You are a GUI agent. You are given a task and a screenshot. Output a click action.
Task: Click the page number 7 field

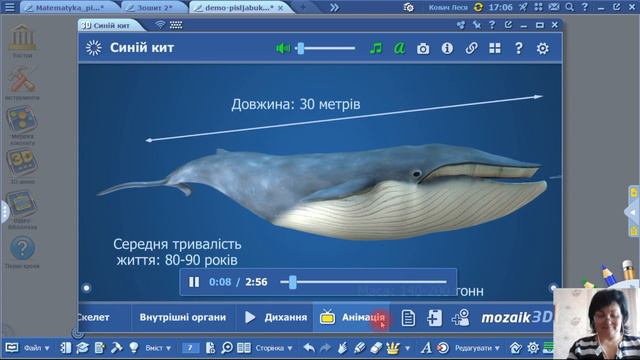point(190,348)
